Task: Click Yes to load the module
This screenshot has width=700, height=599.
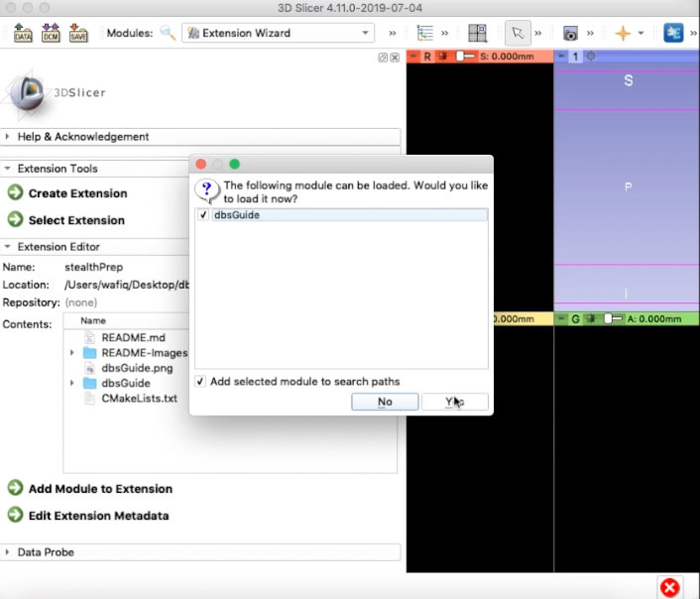Action: tap(454, 402)
